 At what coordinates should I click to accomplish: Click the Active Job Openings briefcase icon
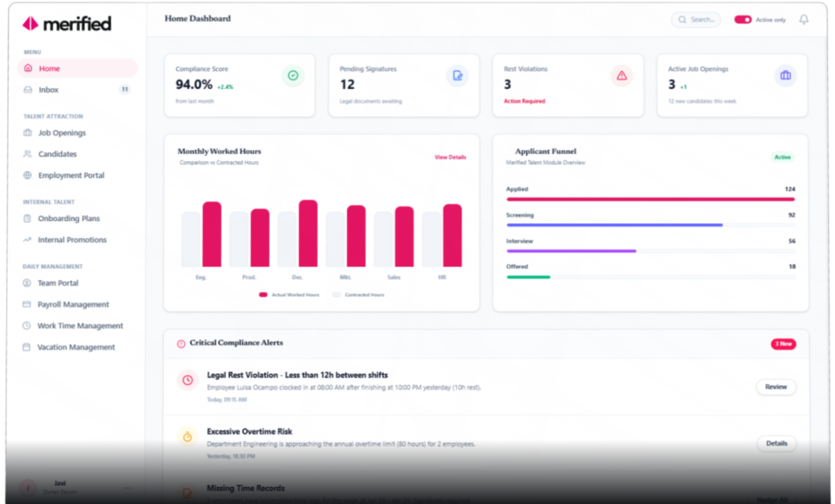coord(785,76)
